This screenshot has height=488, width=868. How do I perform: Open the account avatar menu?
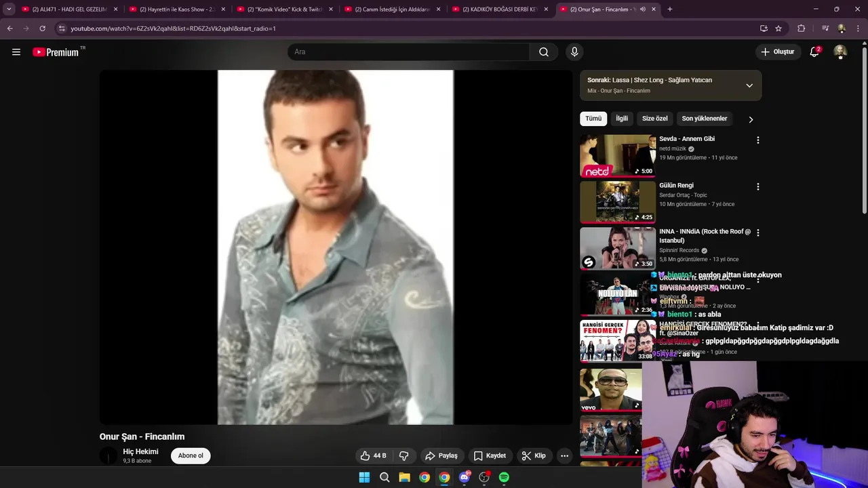click(840, 52)
